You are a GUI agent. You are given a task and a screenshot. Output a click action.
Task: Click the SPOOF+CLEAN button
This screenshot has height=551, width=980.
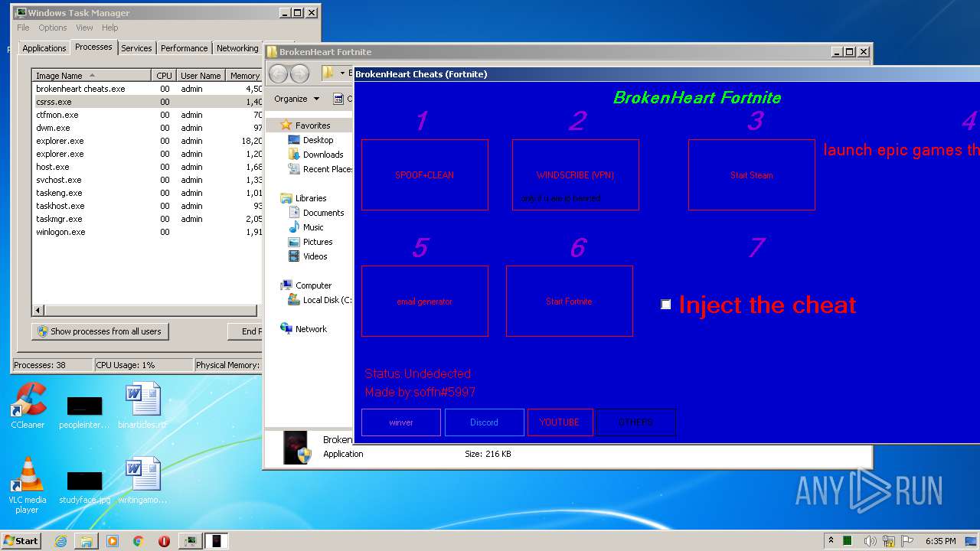tap(425, 174)
